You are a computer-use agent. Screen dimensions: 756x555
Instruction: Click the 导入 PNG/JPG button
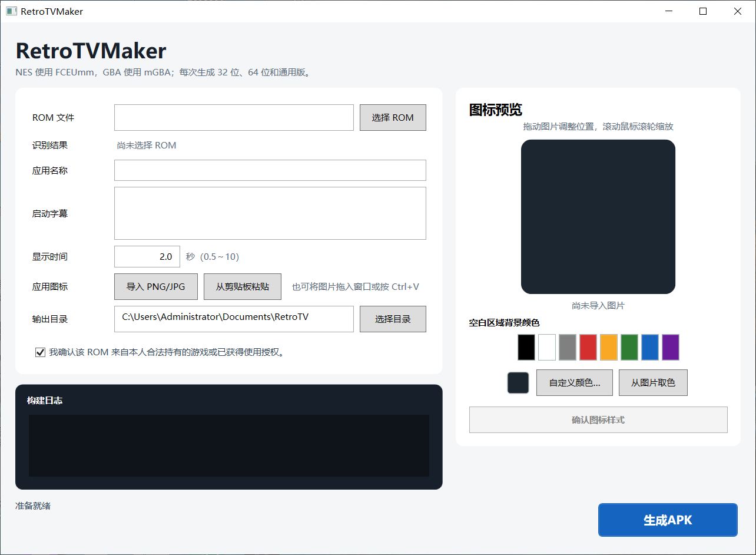[156, 286]
